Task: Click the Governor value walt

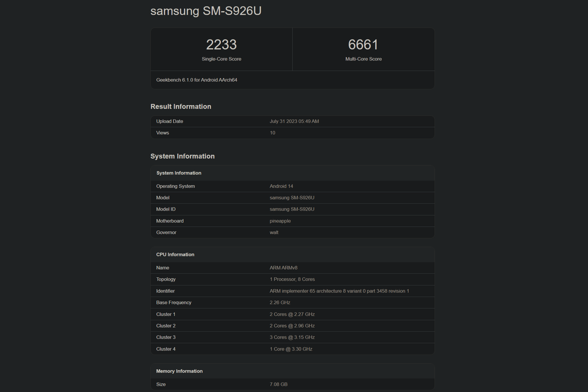Action: point(274,232)
